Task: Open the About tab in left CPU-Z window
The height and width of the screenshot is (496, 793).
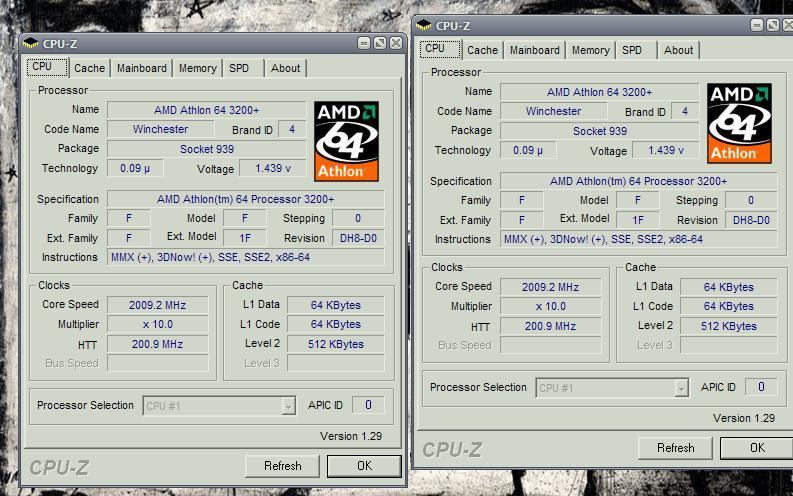Action: [x=285, y=68]
